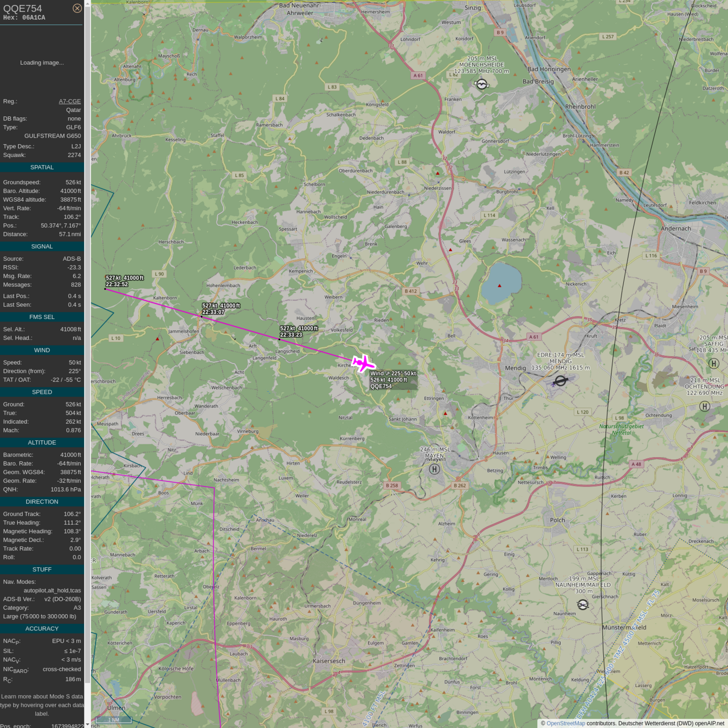Select the magenta QQE754 aircraft icon
728x728 pixels.
[363, 363]
